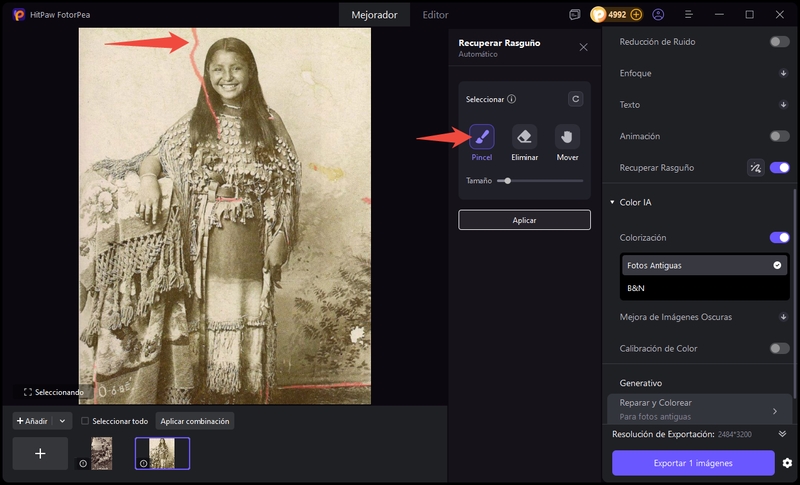The height and width of the screenshot is (485, 800).
Task: Expand Mejora de Imágenes Oscuras options
Action: point(783,317)
